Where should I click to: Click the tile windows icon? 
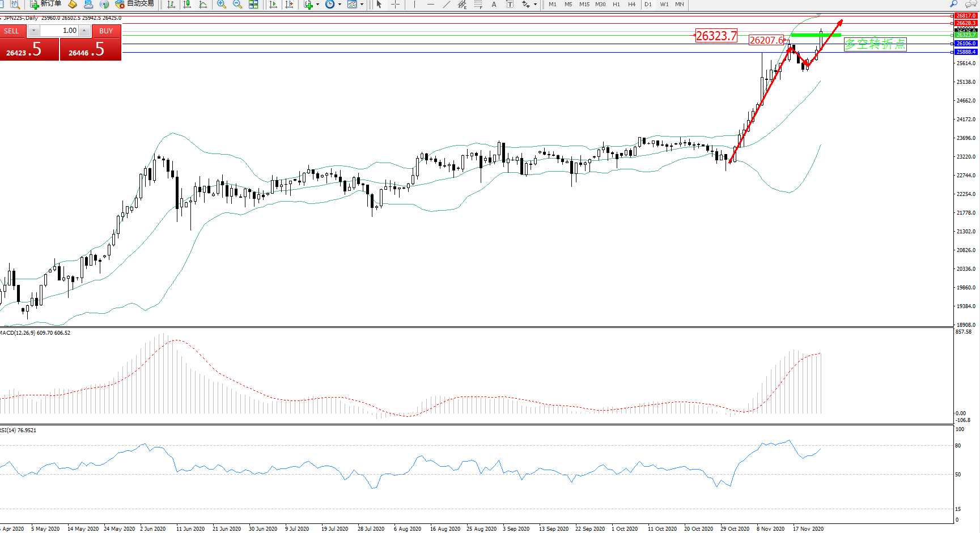click(x=253, y=5)
